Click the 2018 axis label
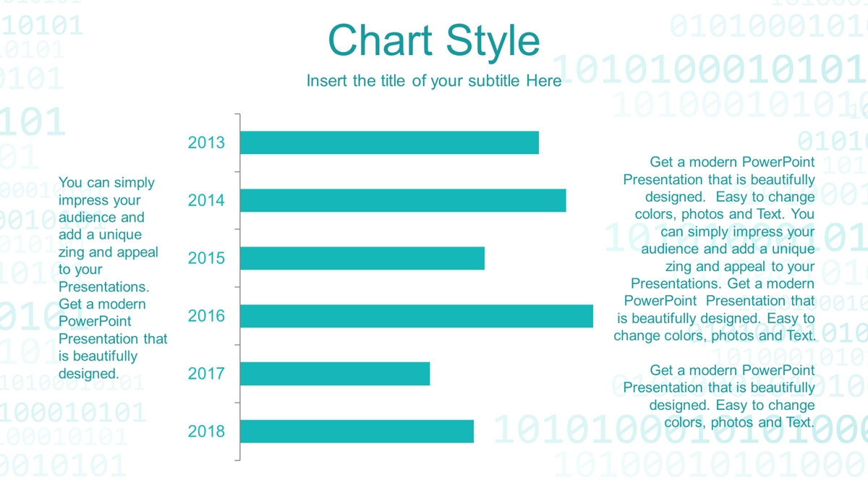Viewport: 868px width, 488px height. click(206, 432)
